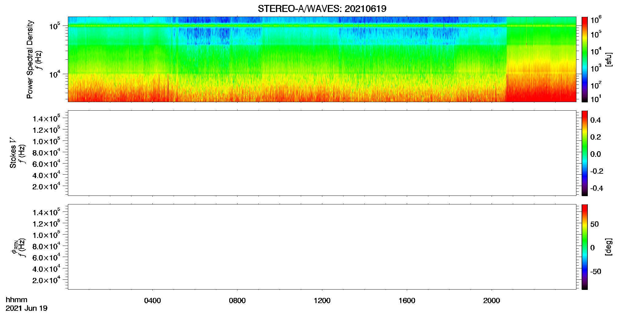Click the 2021 Jun 19 date label

point(26,308)
